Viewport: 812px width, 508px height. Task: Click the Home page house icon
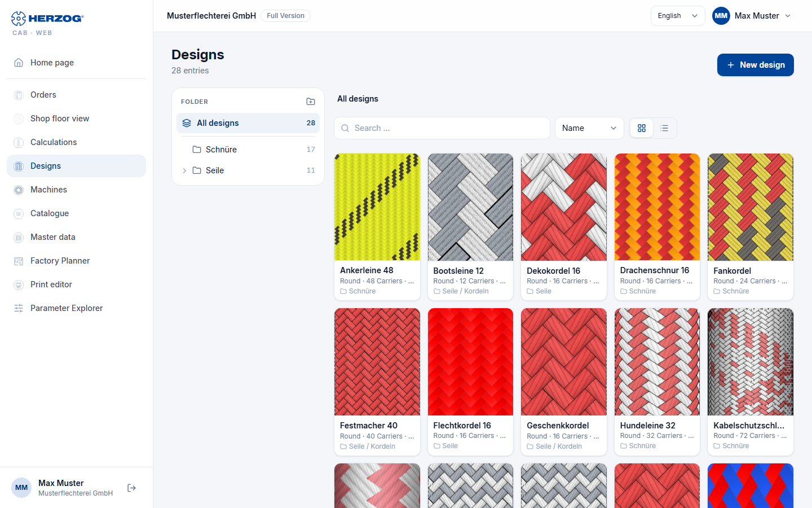coord(19,63)
